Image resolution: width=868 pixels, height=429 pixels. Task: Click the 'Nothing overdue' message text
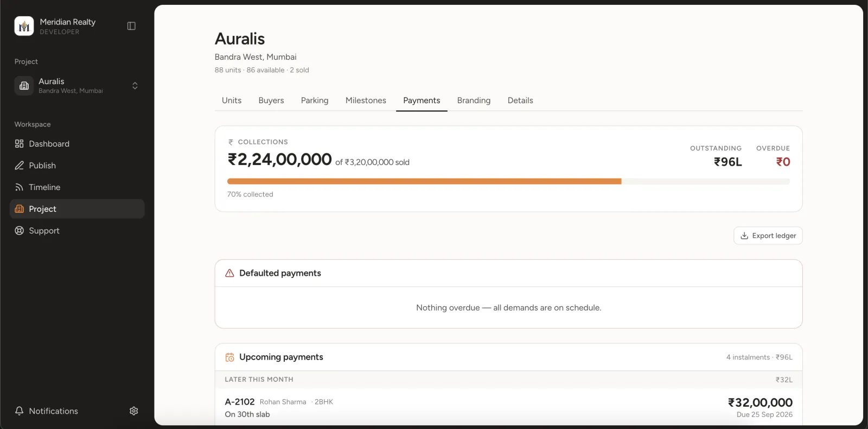pyautogui.click(x=509, y=308)
